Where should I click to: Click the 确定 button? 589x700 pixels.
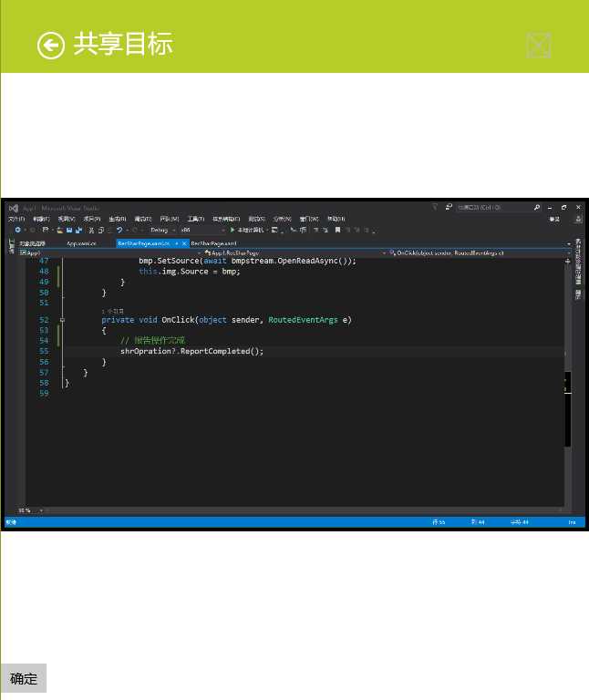pos(24,678)
